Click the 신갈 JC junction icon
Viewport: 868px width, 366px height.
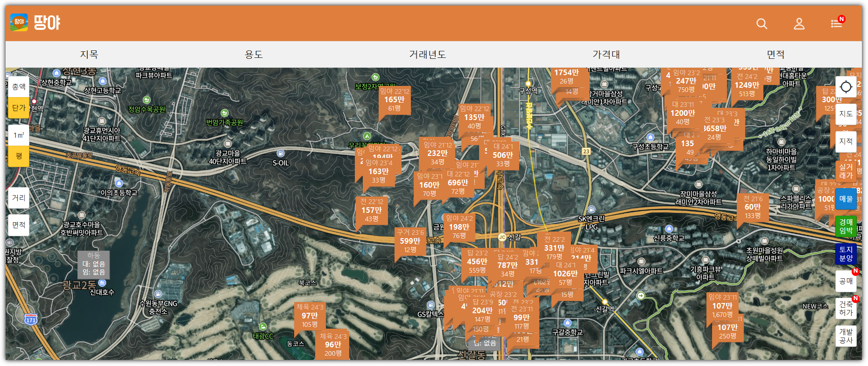502,237
